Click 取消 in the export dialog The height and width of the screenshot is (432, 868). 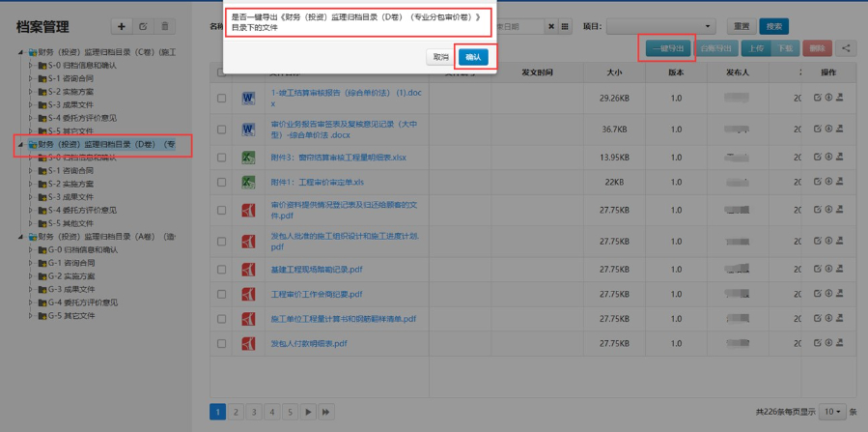tap(440, 57)
